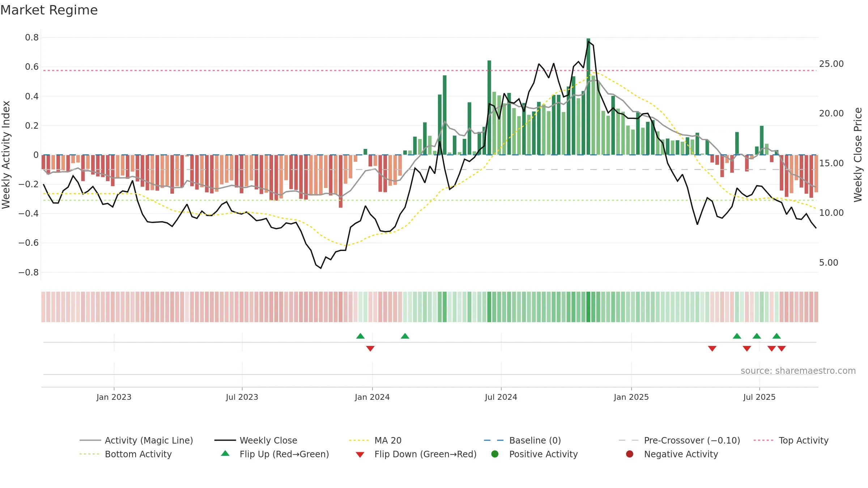Viewport: 868px width, 488px height.
Task: Click the Jan 2024 x-axis label
Action: click(372, 397)
